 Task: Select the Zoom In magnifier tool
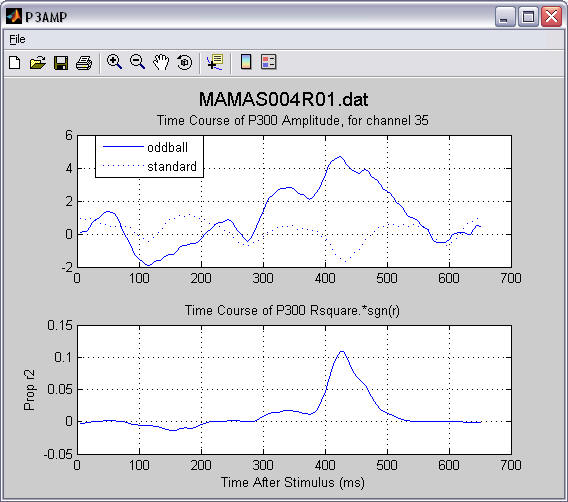114,62
